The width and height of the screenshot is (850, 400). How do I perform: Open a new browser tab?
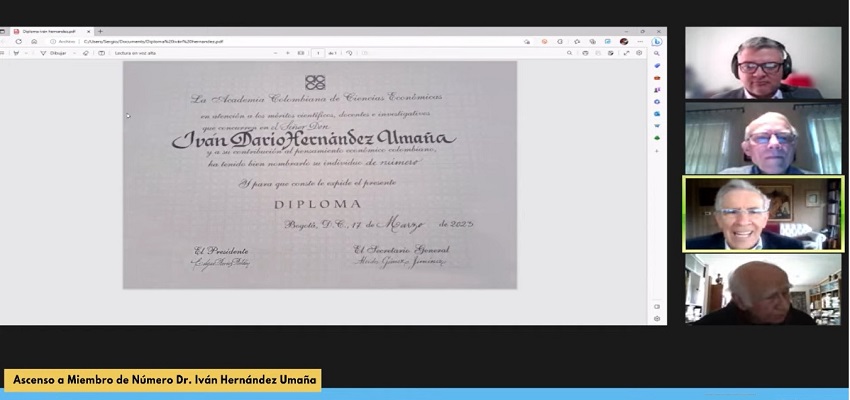coord(100,31)
